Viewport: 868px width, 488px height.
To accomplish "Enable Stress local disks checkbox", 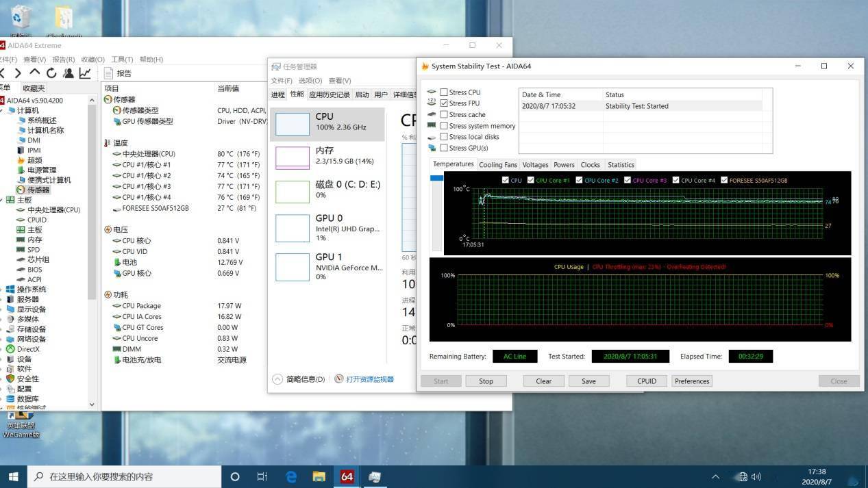I will pos(444,137).
